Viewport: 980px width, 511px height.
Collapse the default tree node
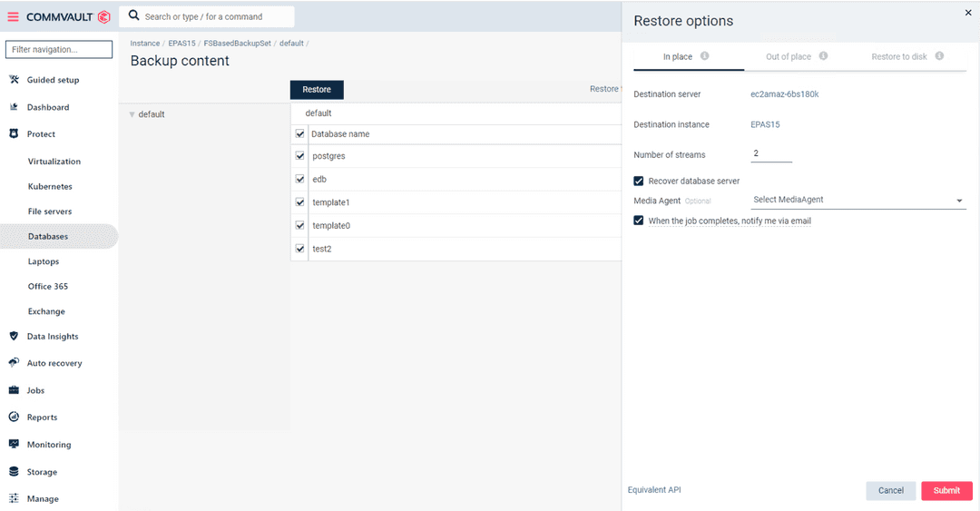pos(132,114)
